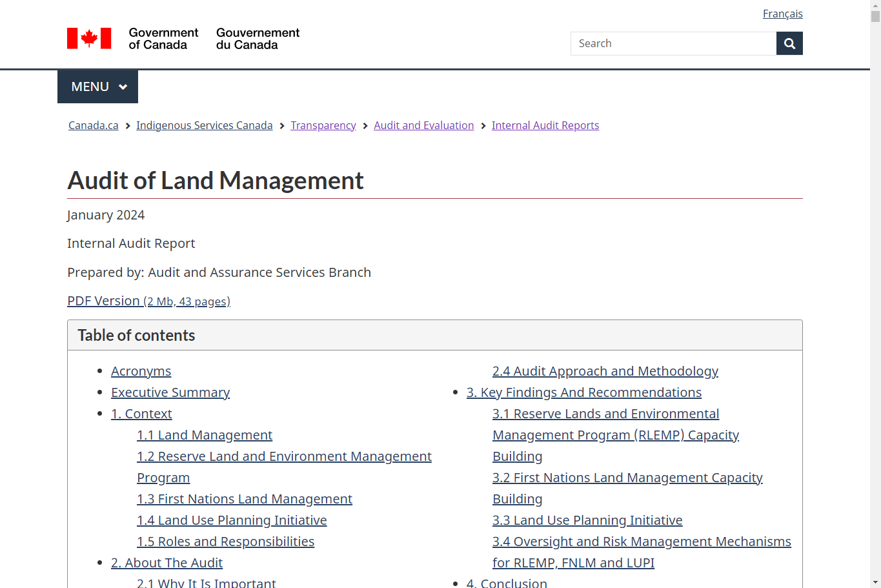
Task: Click the Canada flag government logo
Action: (x=89, y=38)
